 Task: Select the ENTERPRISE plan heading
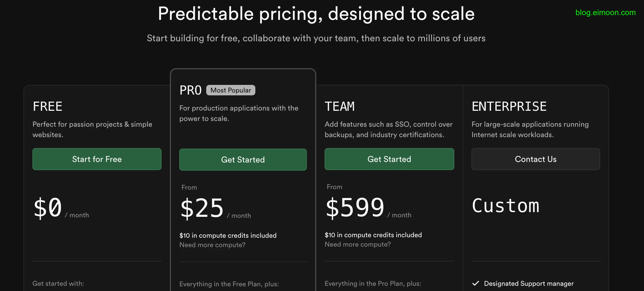pos(509,107)
